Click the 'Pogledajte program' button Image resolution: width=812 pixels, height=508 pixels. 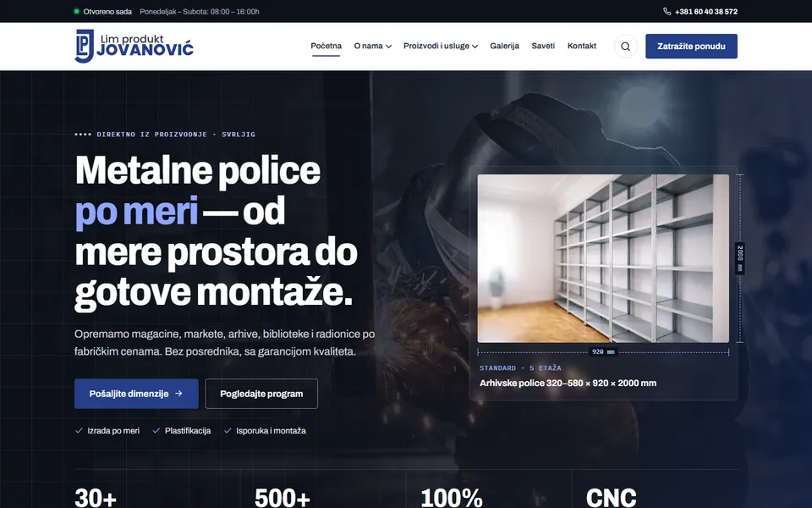[x=261, y=394]
